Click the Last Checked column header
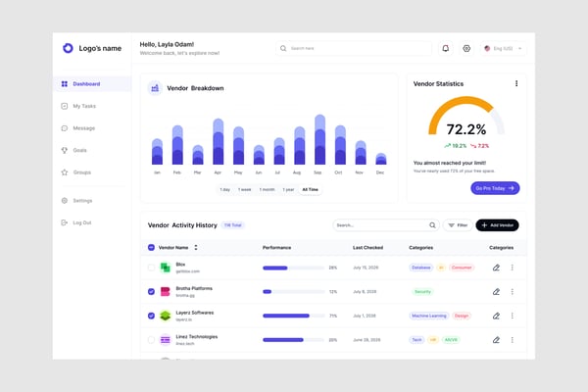Image resolution: width=588 pixels, height=392 pixels. click(x=367, y=248)
